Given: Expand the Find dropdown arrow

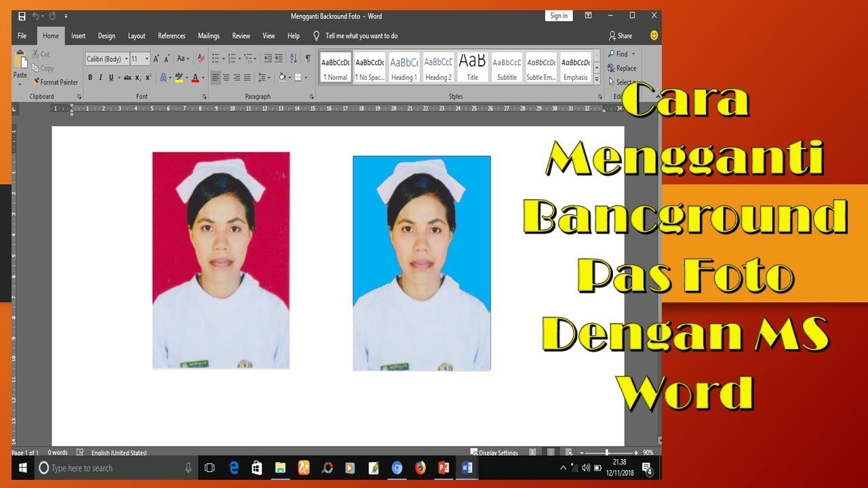Looking at the screenshot, I should coord(633,54).
